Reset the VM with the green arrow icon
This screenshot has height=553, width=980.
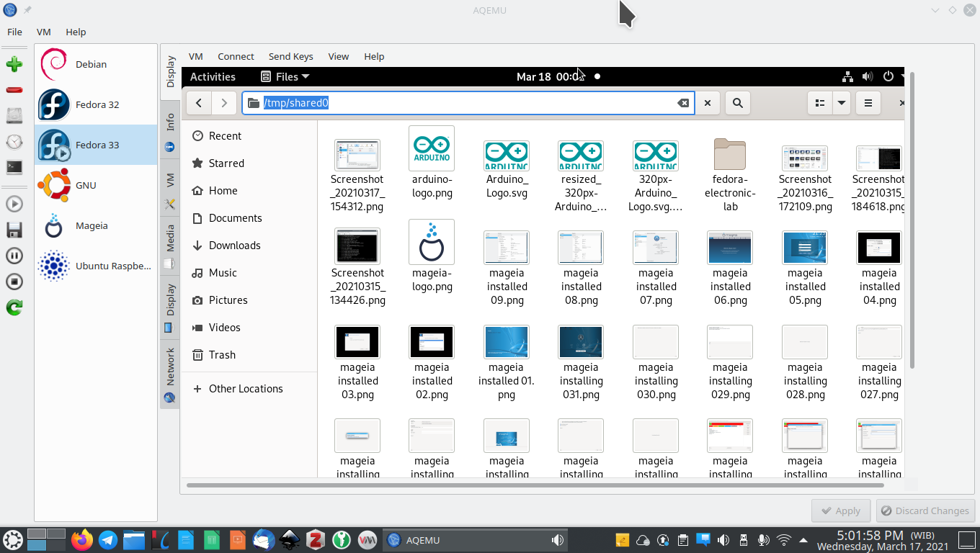click(x=14, y=307)
